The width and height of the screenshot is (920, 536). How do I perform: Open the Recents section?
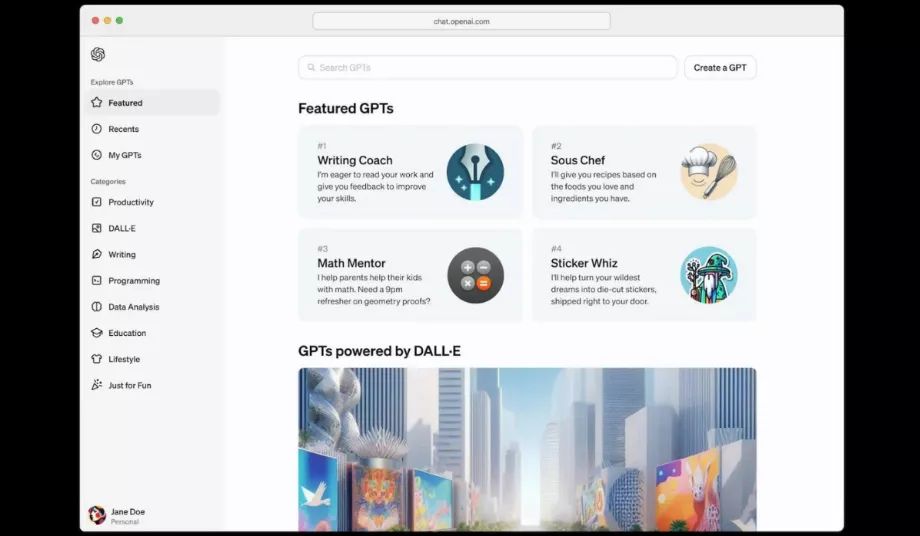click(152, 128)
